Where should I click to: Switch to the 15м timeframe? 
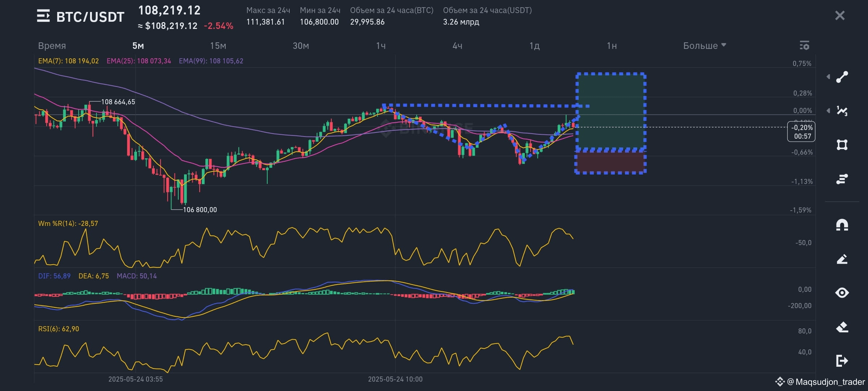218,46
